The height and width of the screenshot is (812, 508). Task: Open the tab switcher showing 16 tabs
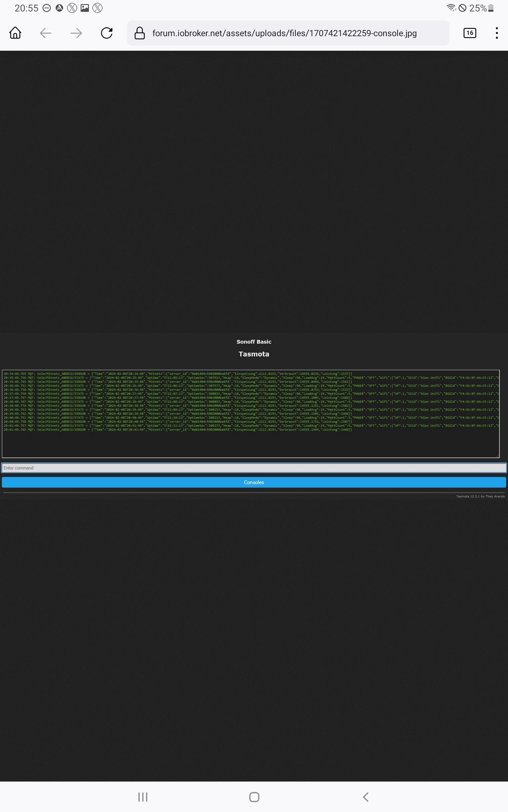tap(469, 33)
